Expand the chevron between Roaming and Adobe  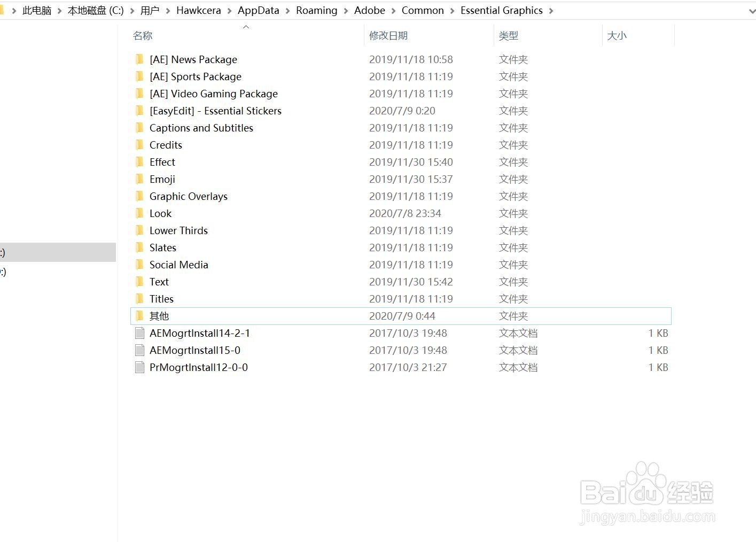(346, 11)
